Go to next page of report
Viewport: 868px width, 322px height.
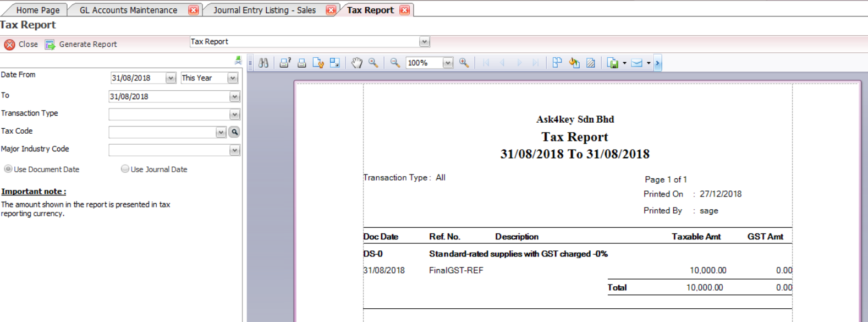519,63
